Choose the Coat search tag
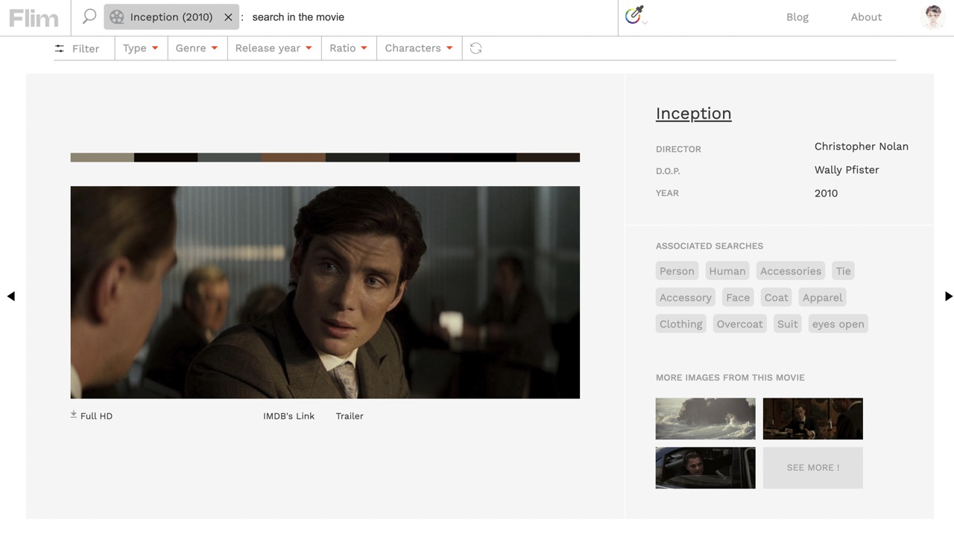The image size is (954, 560). pos(776,298)
